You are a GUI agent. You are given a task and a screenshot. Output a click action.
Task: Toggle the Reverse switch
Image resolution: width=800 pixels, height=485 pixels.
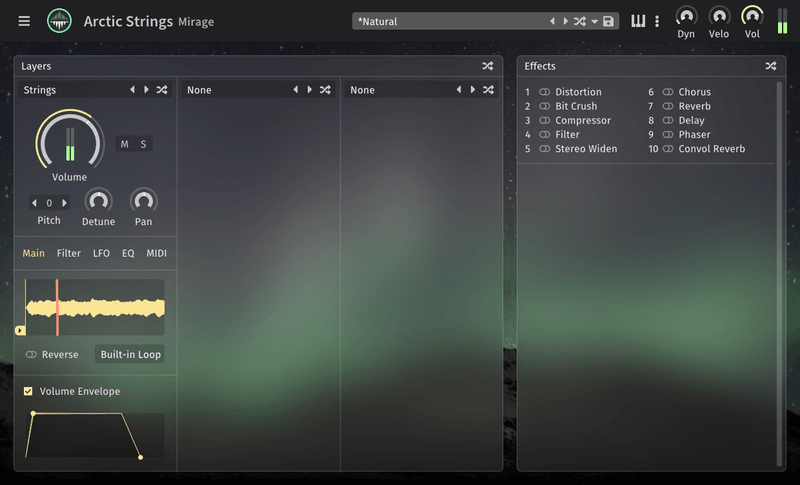[x=31, y=354]
